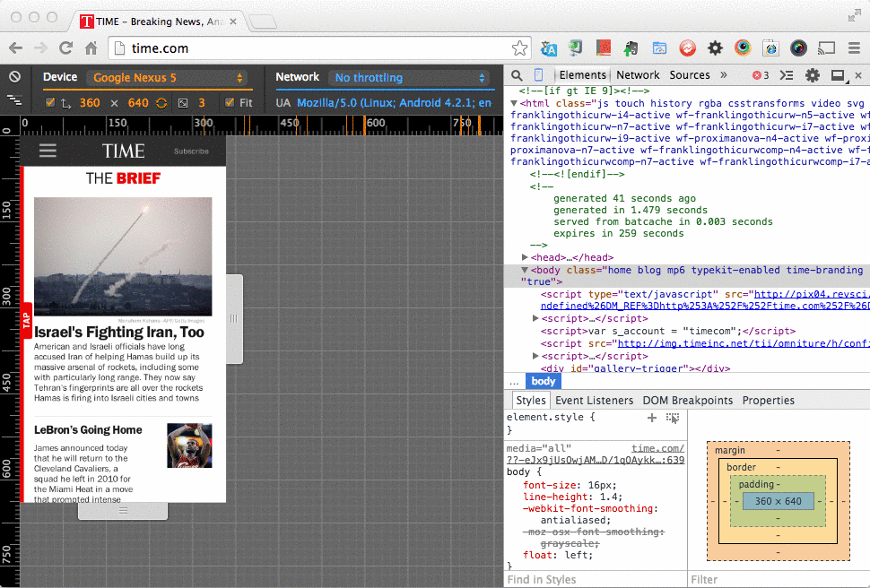The height and width of the screenshot is (588, 870).
Task: Bookmark this page with the star icon
Action: [519, 48]
